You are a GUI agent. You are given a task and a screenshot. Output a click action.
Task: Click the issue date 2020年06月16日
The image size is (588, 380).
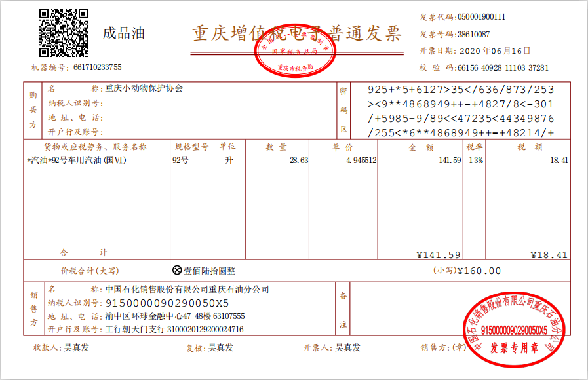click(x=495, y=51)
